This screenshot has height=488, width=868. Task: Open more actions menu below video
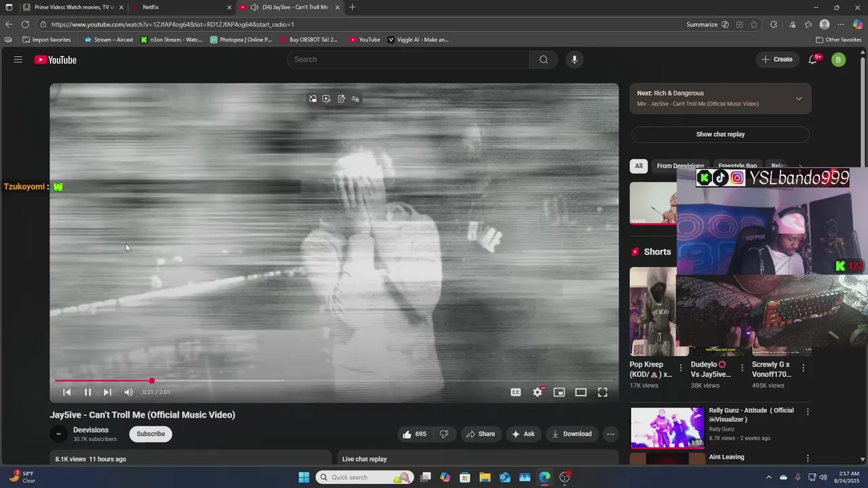tap(610, 434)
